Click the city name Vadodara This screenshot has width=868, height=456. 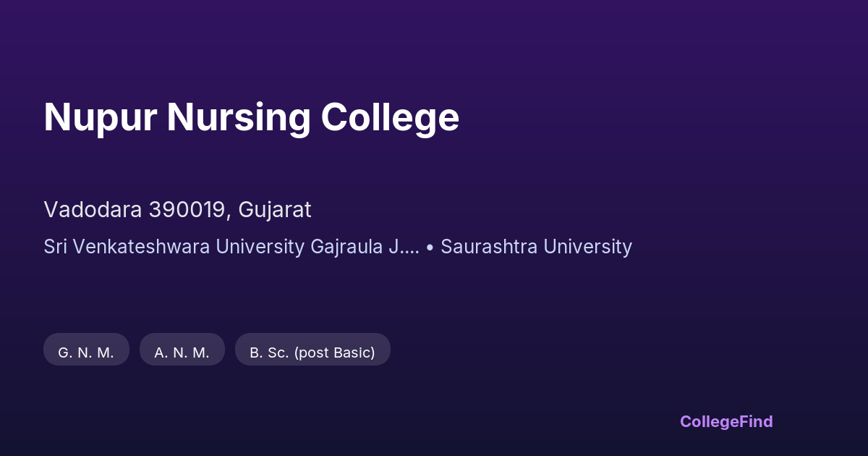[93, 210]
